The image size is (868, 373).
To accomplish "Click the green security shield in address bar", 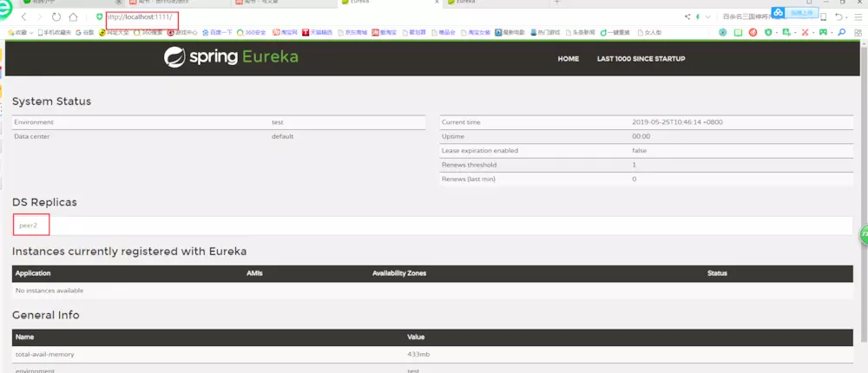I will coord(100,17).
